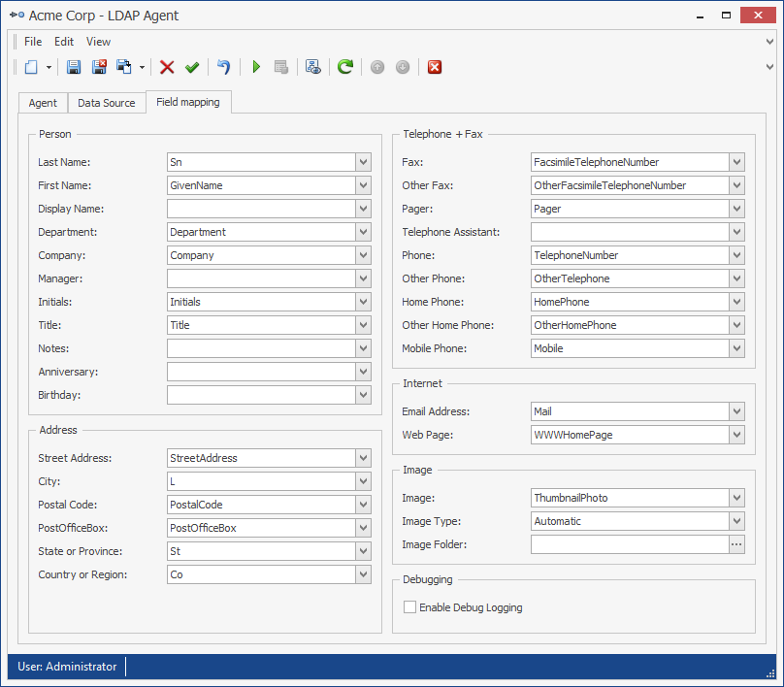
Task: Open the Telephone Assistant dropdown arrow
Action: tap(737, 232)
